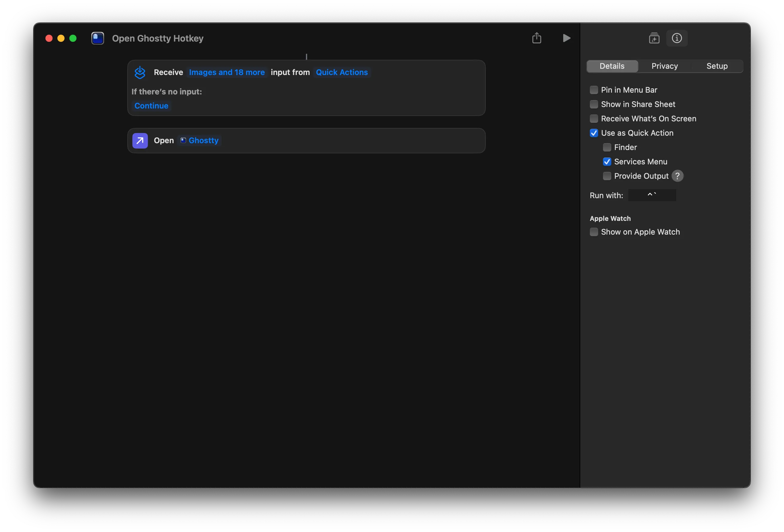Click the 'If there's no input:' text
The width and height of the screenshot is (784, 532).
point(167,92)
